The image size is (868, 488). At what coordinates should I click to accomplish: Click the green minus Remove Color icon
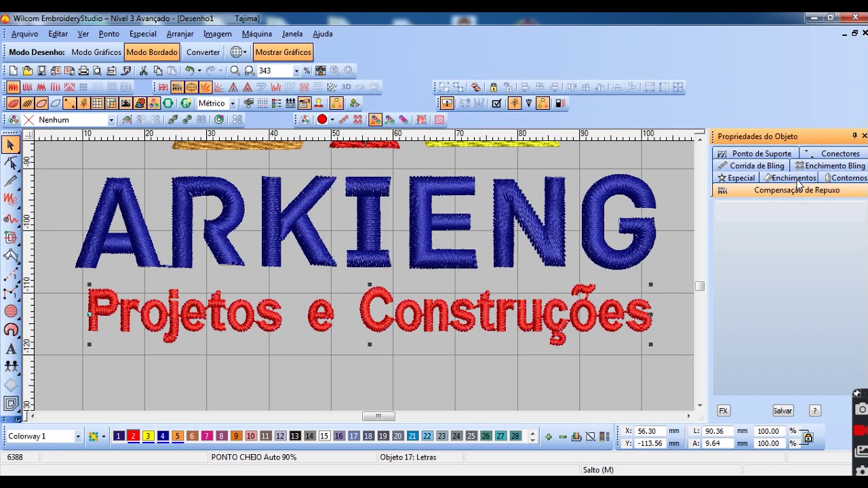point(562,436)
